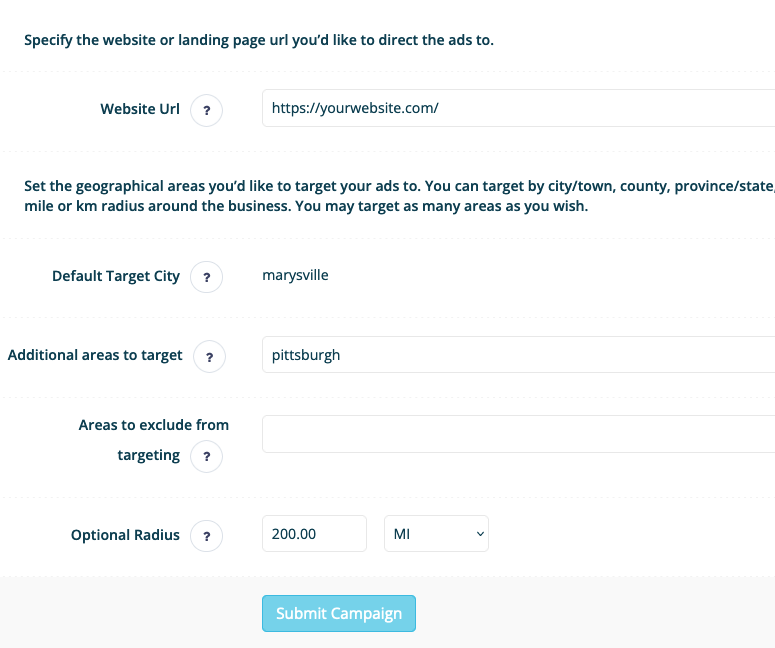Open the Website Url help tooltip icon
775x648 pixels.
pyautogui.click(x=207, y=110)
